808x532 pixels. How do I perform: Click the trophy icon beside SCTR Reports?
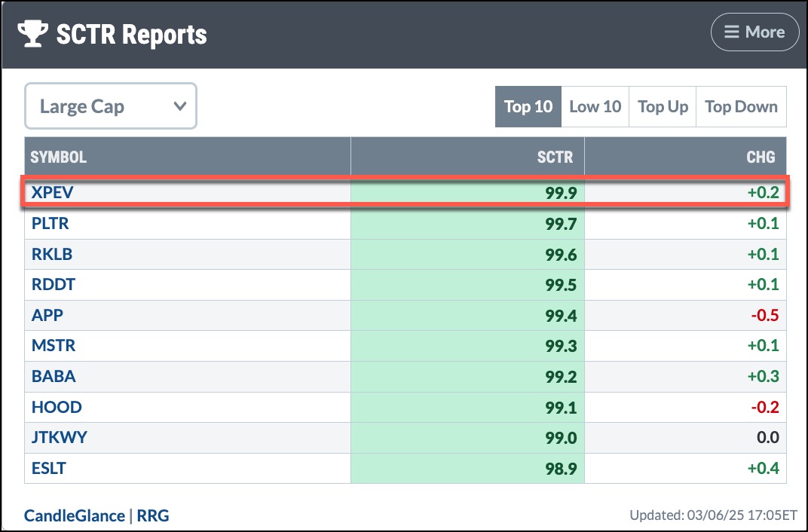[32, 34]
